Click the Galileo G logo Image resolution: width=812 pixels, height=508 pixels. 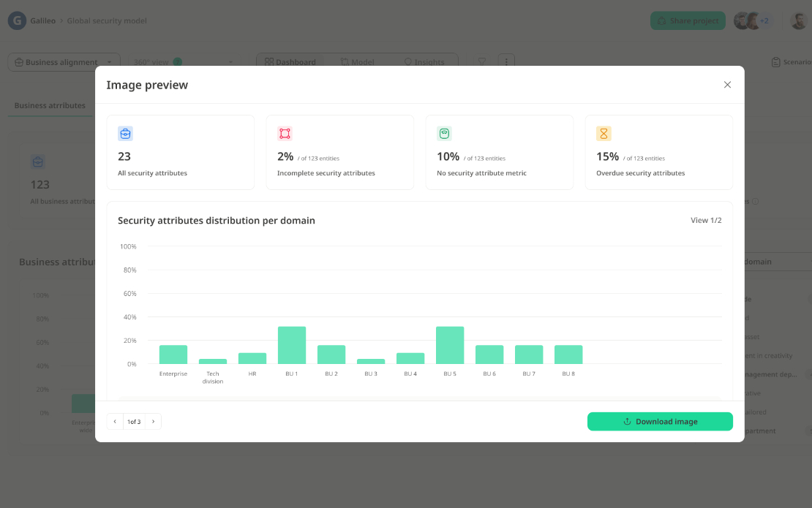coord(17,20)
